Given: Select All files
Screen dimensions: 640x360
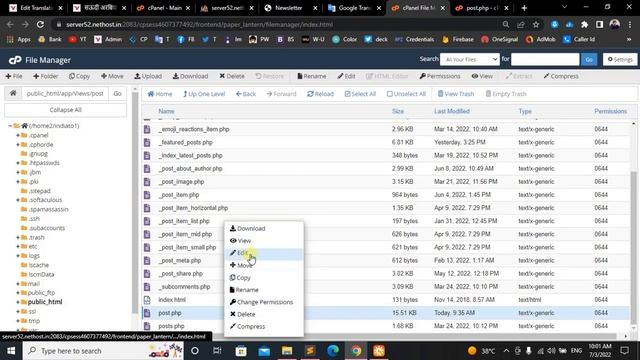Looking at the screenshot, I should coord(360,94).
